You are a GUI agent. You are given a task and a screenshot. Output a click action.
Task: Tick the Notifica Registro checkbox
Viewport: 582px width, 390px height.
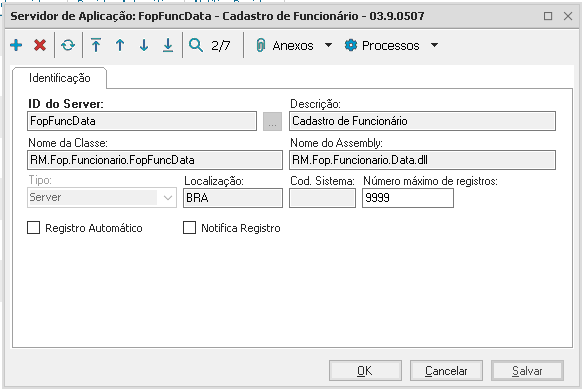click(x=189, y=227)
